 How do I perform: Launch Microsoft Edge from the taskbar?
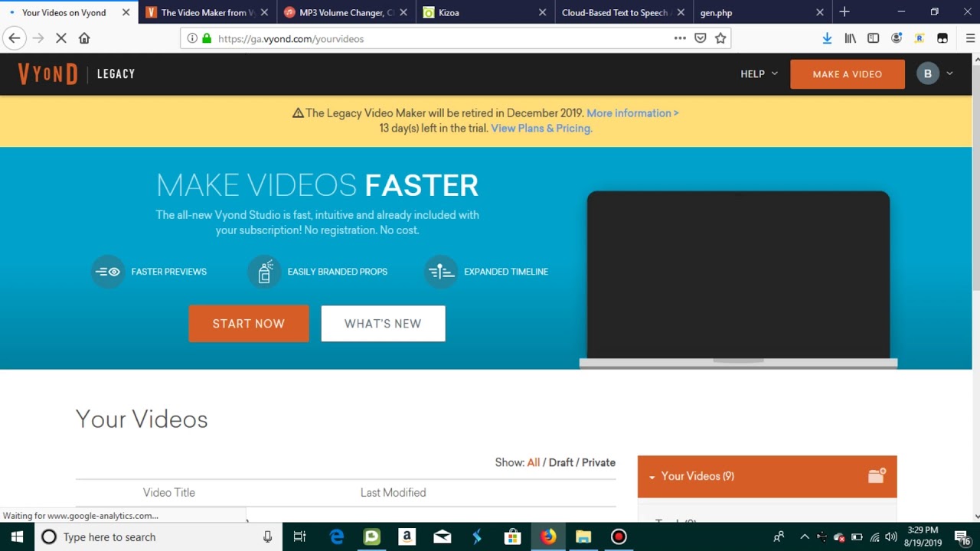pos(337,537)
